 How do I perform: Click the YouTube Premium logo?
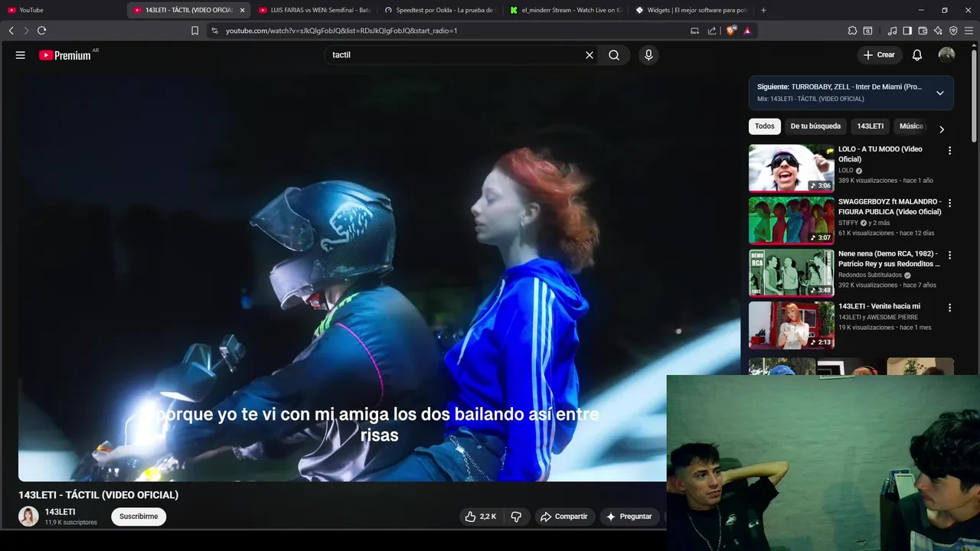[x=65, y=55]
